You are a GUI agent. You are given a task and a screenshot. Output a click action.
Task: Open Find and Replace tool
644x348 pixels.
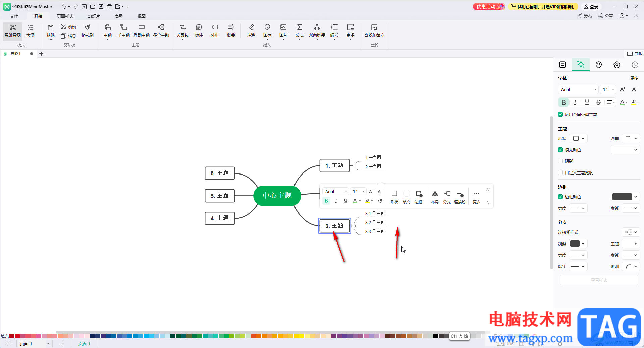pyautogui.click(x=374, y=31)
